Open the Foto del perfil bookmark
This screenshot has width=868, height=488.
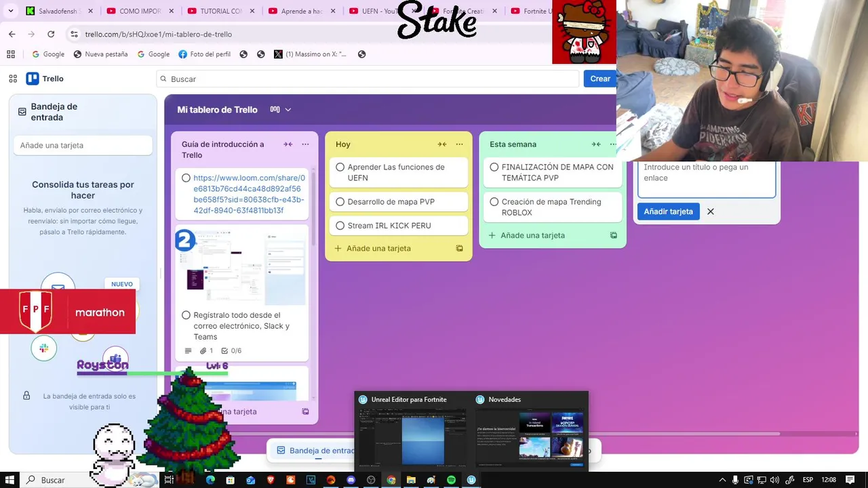(204, 54)
